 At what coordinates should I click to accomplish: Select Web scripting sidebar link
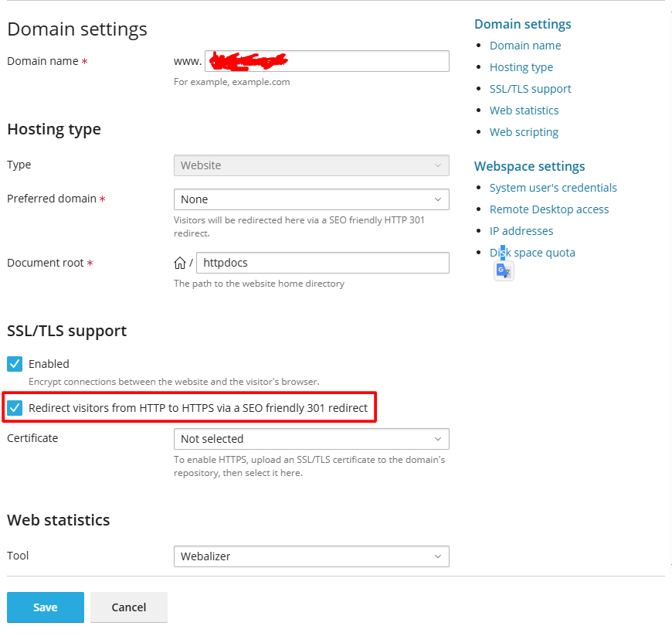(x=524, y=132)
